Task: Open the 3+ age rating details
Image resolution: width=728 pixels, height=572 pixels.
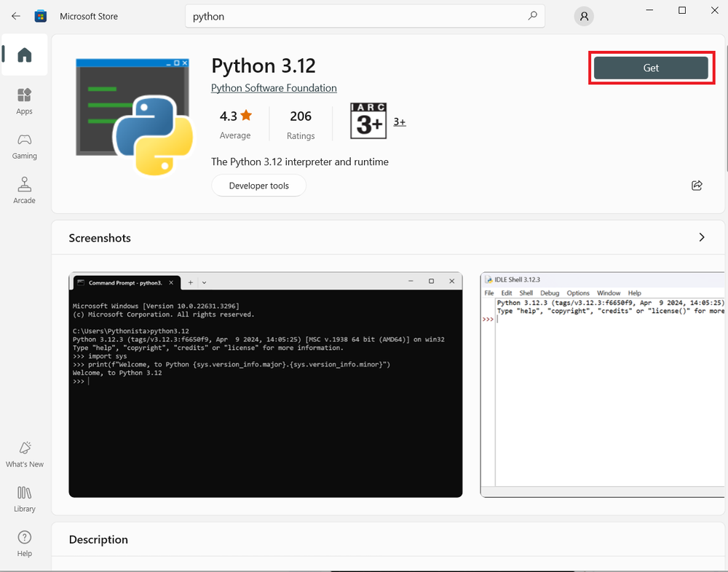Action: pyautogui.click(x=399, y=122)
